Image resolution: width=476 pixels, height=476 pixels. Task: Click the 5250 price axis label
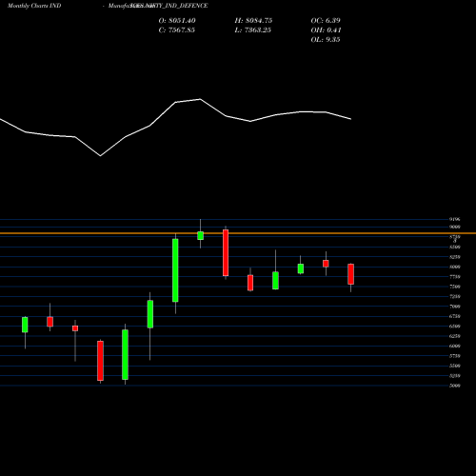coord(455,376)
